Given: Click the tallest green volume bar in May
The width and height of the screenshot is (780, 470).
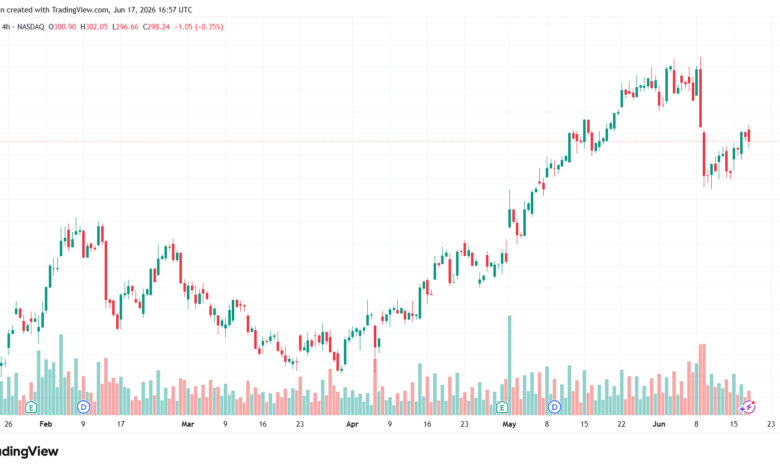Looking at the screenshot, I should click(509, 365).
